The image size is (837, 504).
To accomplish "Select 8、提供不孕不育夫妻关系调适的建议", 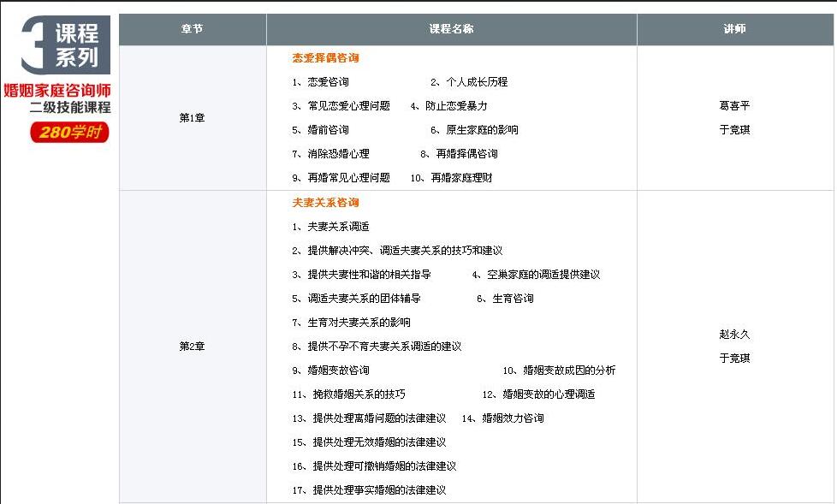I will pos(377,347).
